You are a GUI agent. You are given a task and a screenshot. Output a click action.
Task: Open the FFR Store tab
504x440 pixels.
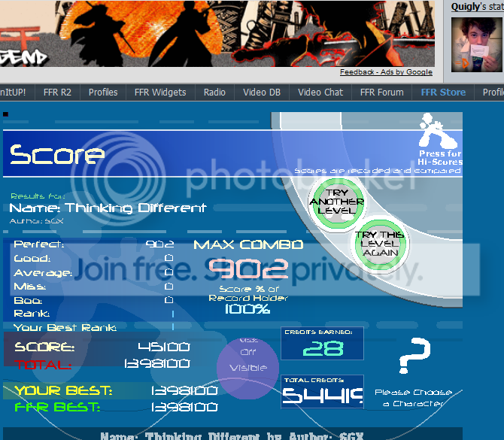443,93
